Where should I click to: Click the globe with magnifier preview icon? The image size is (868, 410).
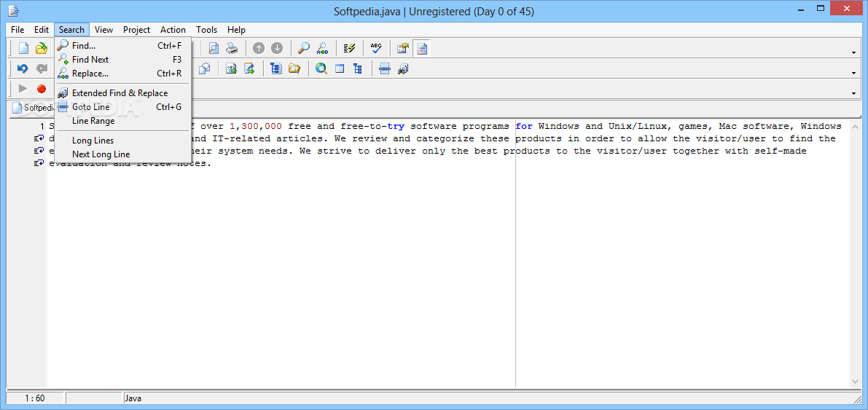tap(321, 68)
